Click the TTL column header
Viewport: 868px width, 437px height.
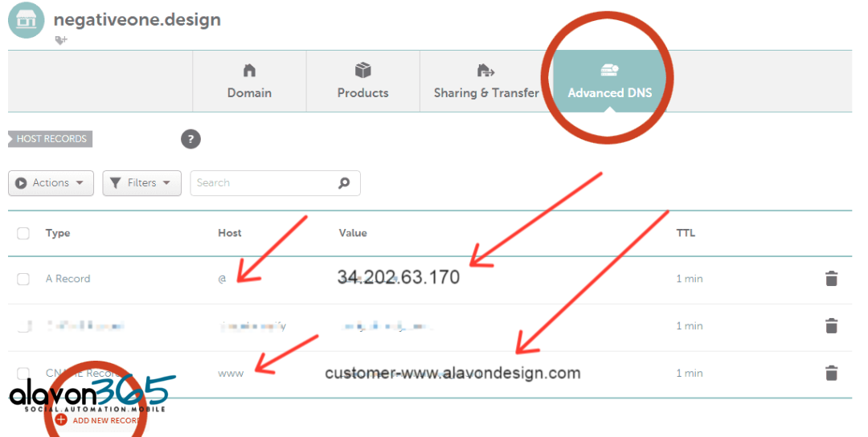tap(686, 233)
